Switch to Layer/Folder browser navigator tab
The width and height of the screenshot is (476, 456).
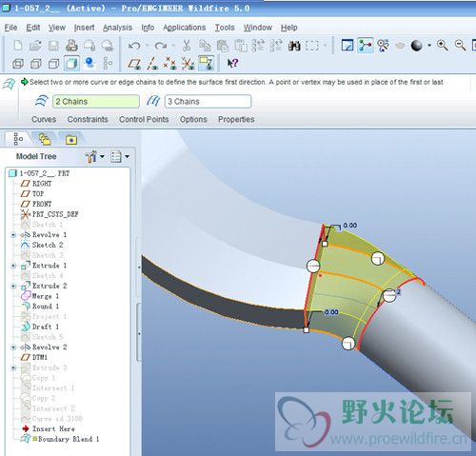tap(45, 139)
